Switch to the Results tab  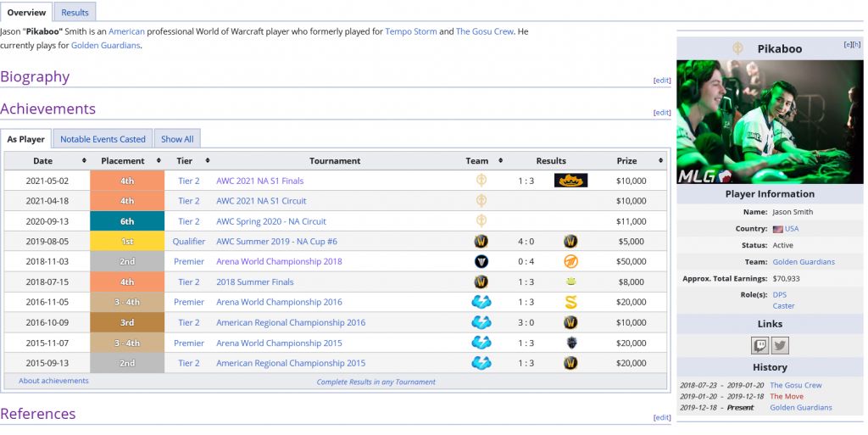pos(75,12)
